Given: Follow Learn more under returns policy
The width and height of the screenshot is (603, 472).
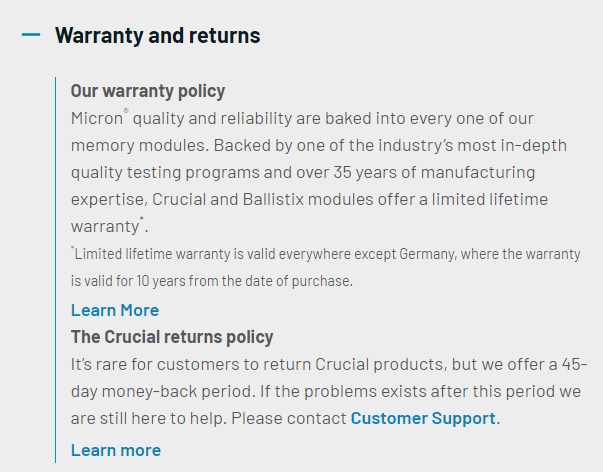Looking at the screenshot, I should point(115,450).
